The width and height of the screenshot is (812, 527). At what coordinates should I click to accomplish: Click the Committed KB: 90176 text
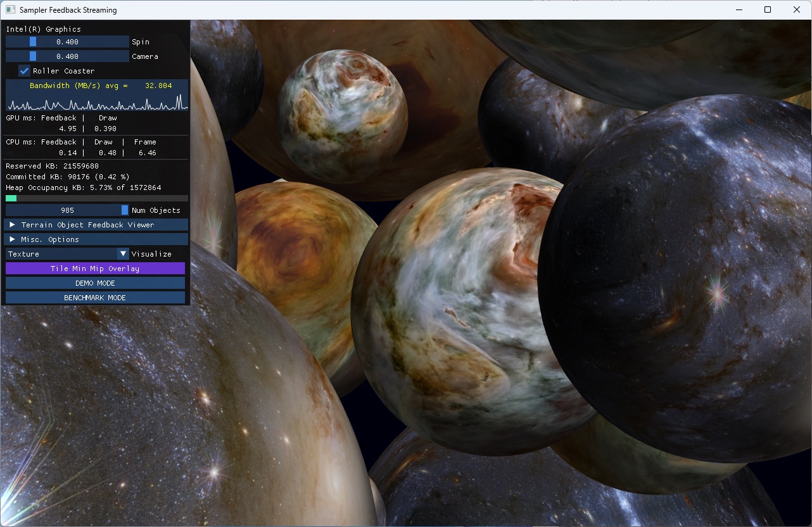tap(68, 177)
